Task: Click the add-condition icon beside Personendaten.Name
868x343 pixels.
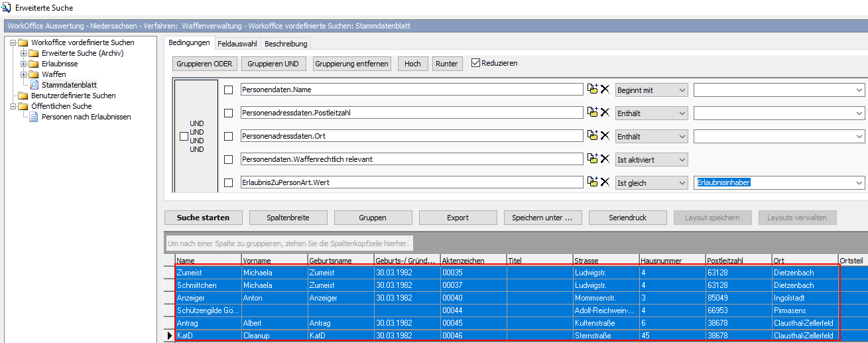Action: (593, 90)
